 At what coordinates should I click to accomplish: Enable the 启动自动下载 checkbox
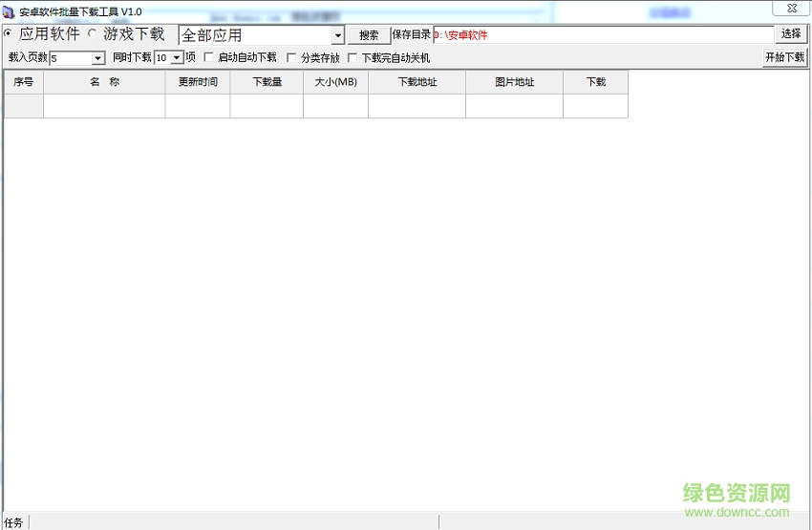(x=209, y=58)
